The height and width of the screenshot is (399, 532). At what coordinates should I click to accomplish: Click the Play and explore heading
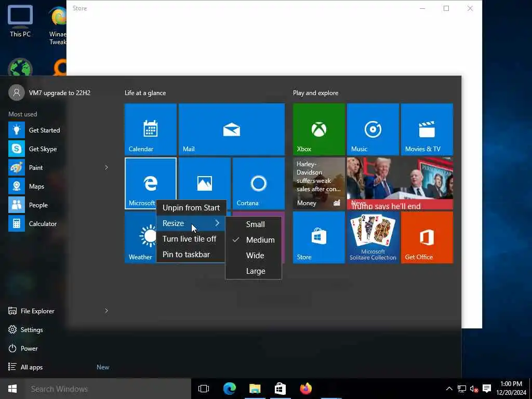coord(315,93)
